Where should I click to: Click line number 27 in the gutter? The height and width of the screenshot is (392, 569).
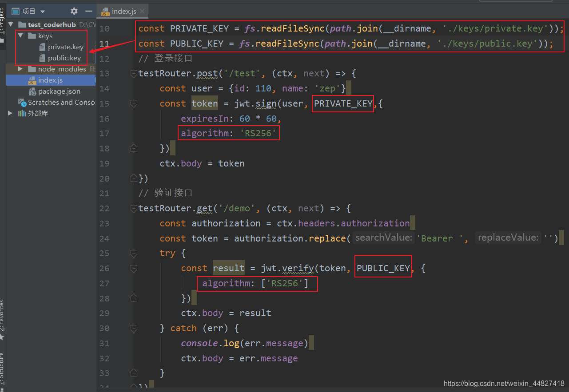pyautogui.click(x=104, y=283)
